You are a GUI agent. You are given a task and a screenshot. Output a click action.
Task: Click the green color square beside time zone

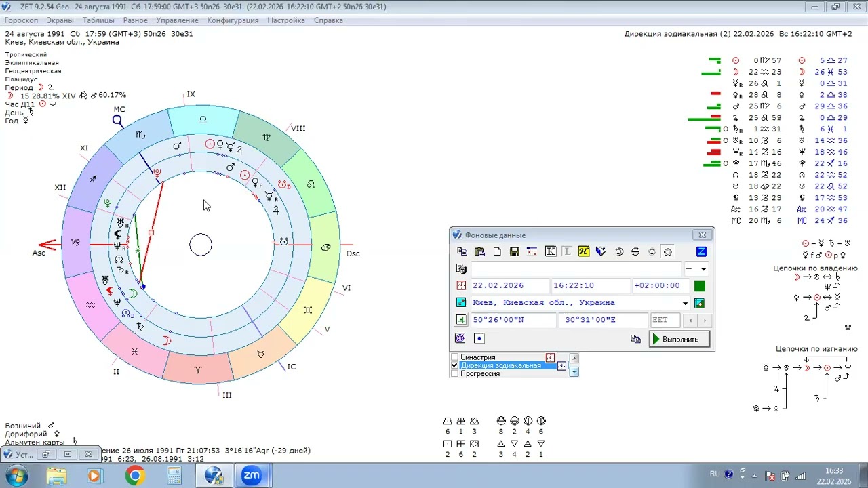[x=700, y=286]
